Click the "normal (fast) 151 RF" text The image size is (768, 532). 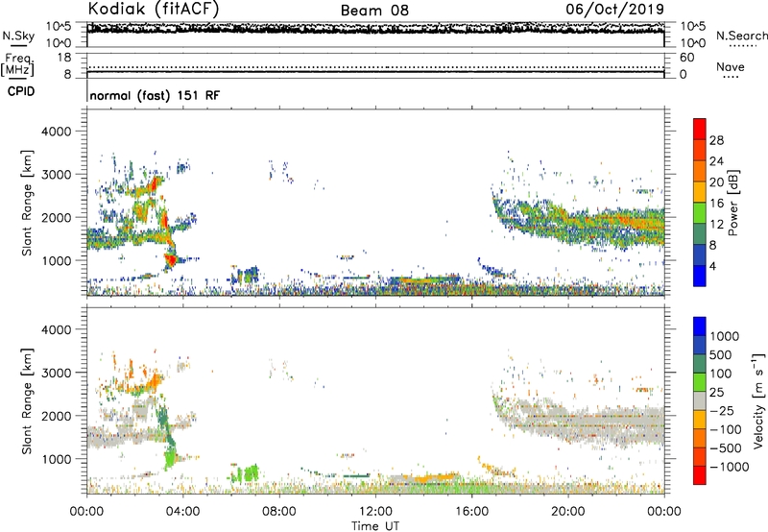click(x=155, y=95)
